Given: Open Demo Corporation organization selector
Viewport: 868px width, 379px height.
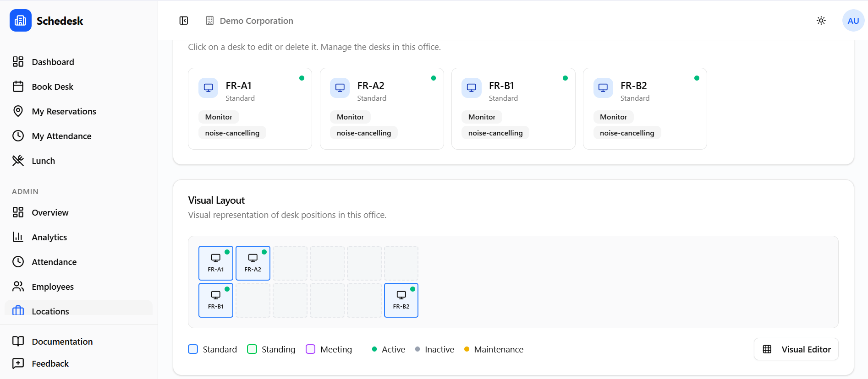Looking at the screenshot, I should coord(250,21).
